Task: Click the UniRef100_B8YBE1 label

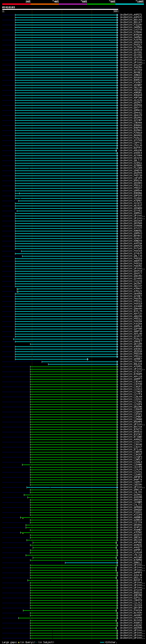Action: 131,72
